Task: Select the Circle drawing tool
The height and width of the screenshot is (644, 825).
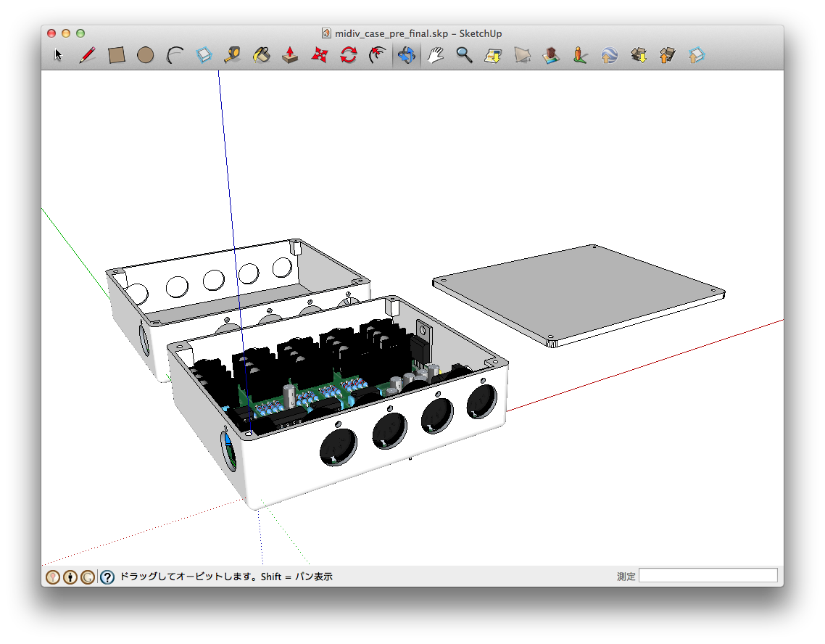Action: [x=146, y=55]
